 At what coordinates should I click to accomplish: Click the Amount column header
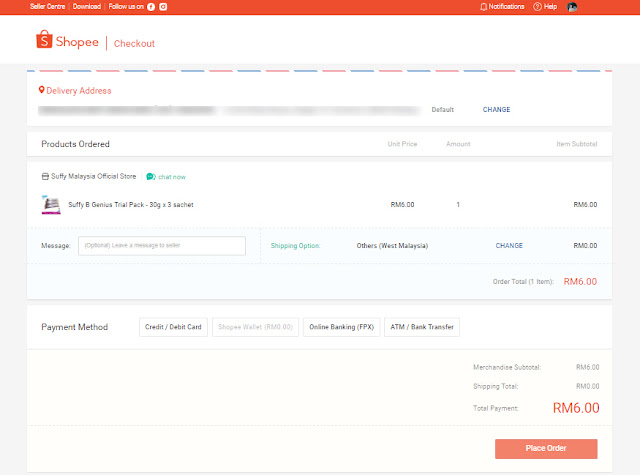(x=458, y=144)
